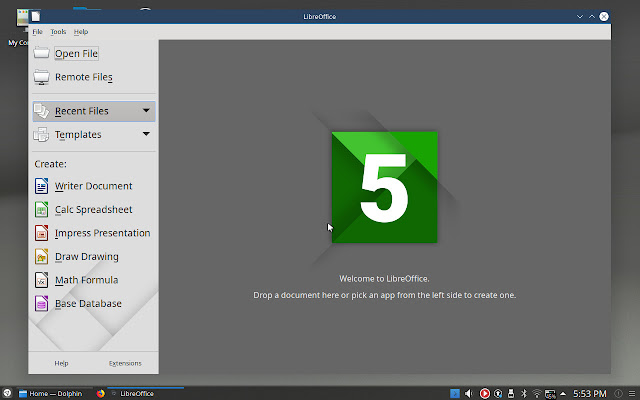Create a new Impress Presentation
This screenshot has width=640, height=400.
pos(102,233)
